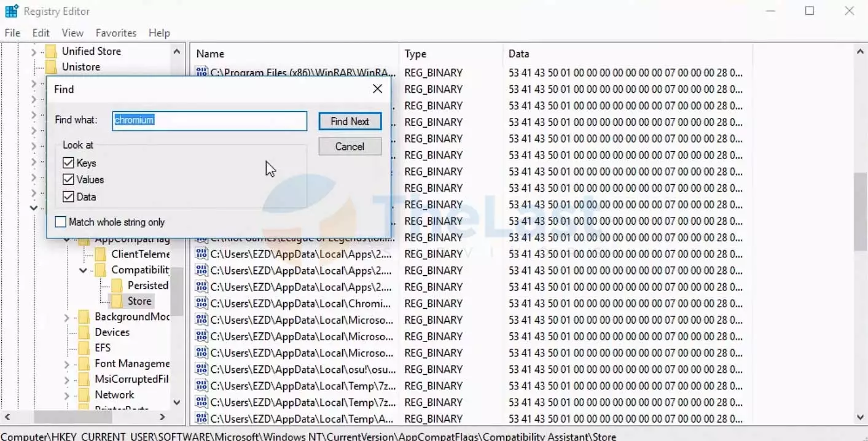Click tree pane scroll up arrow
The height and width of the screenshot is (441, 868).
click(177, 52)
